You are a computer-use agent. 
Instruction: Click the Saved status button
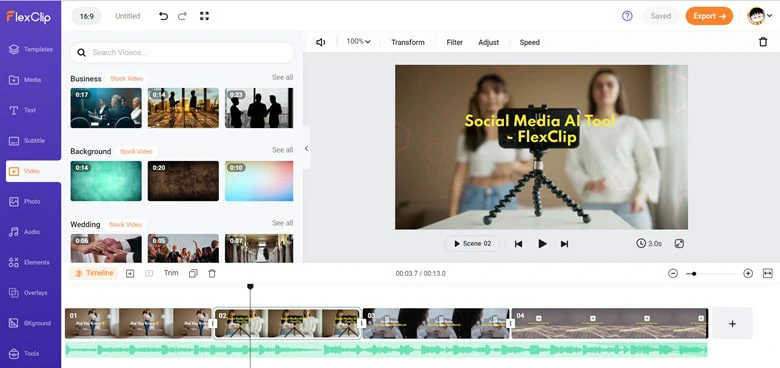(x=661, y=16)
